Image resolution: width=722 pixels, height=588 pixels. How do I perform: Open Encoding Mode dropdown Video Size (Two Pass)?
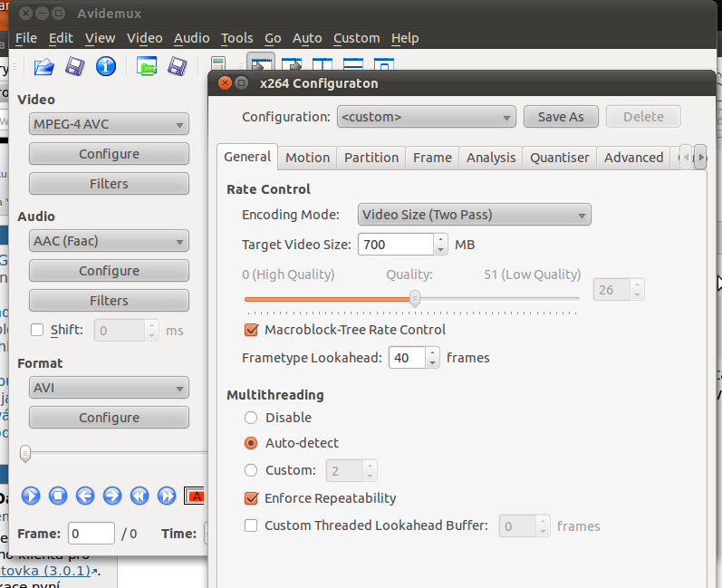coord(475,215)
